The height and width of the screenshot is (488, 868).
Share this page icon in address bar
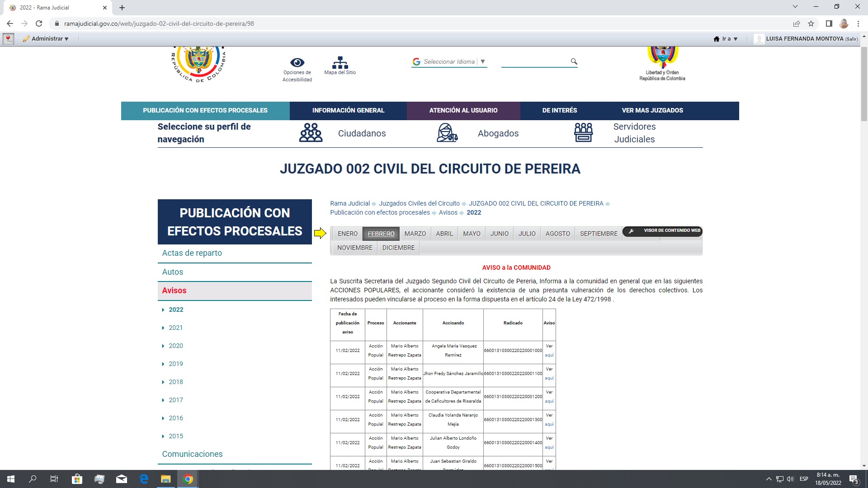797,23
